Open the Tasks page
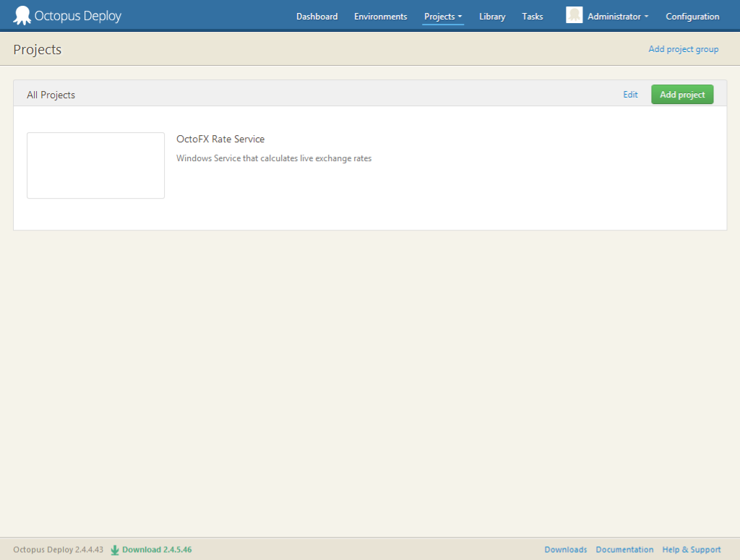Image resolution: width=740 pixels, height=560 pixels. (x=533, y=17)
